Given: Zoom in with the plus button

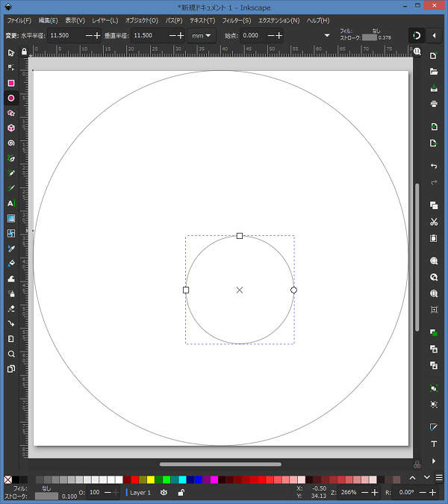Looking at the screenshot, I should coord(375,493).
